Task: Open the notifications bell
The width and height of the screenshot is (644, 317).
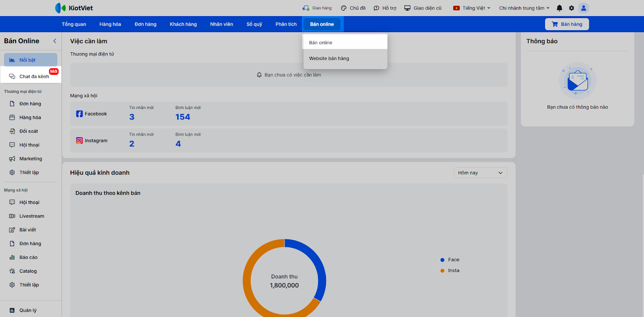Action: click(x=559, y=8)
